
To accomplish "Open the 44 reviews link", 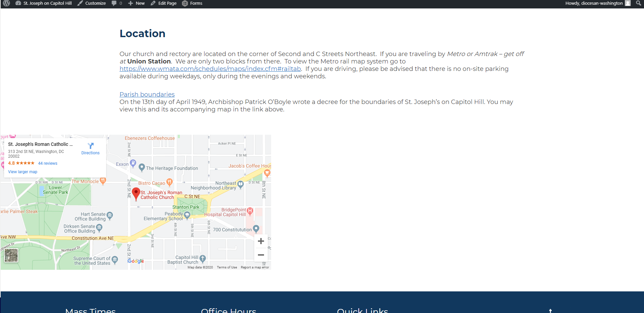I will 48,163.
